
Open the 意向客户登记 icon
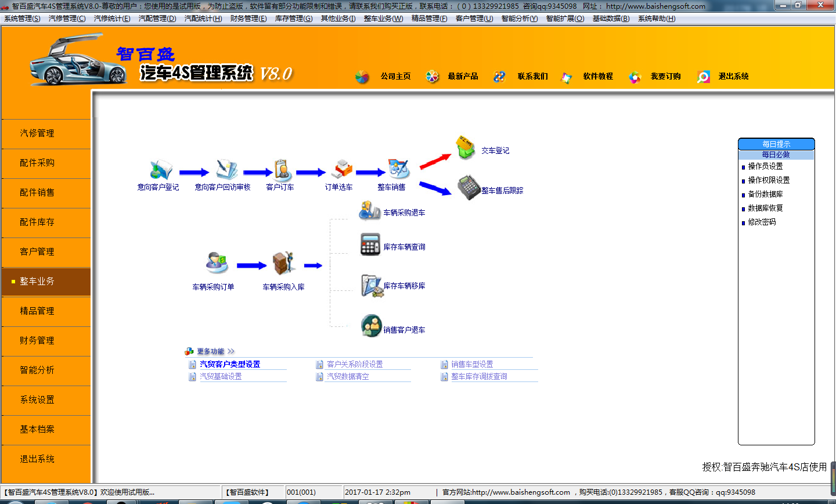tap(161, 170)
